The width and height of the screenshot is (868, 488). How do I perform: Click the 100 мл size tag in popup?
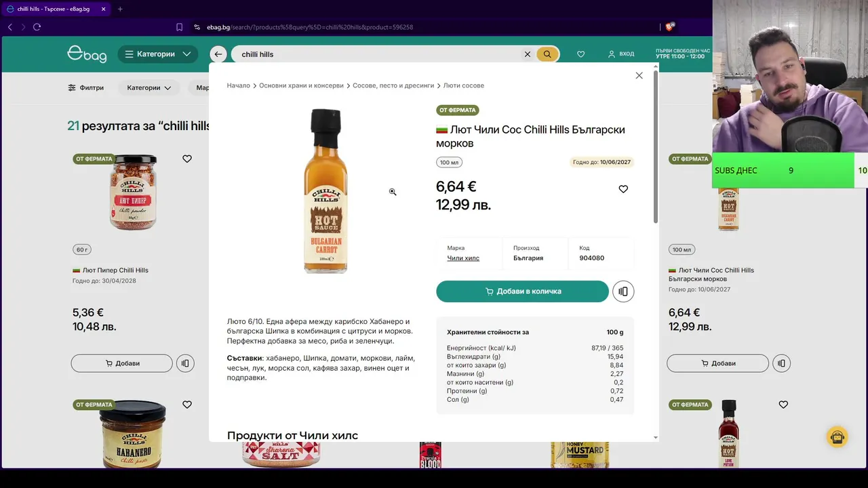pyautogui.click(x=449, y=163)
